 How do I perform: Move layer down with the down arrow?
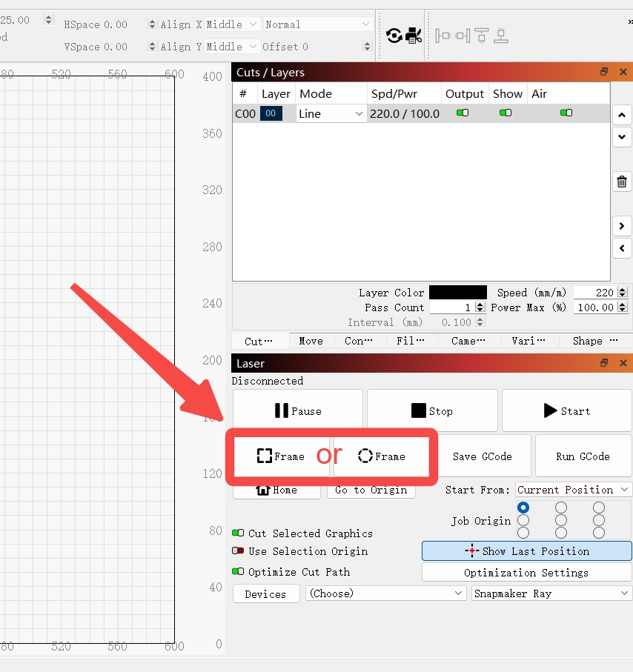(x=622, y=137)
